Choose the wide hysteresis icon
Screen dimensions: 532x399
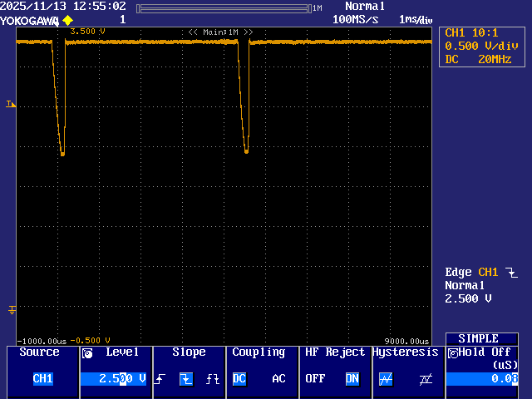click(x=426, y=379)
